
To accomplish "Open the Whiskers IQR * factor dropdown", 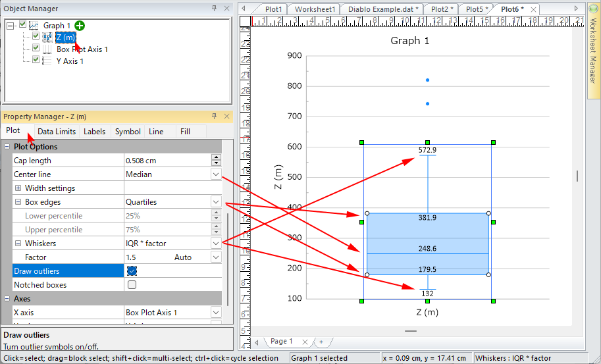I will tap(216, 243).
